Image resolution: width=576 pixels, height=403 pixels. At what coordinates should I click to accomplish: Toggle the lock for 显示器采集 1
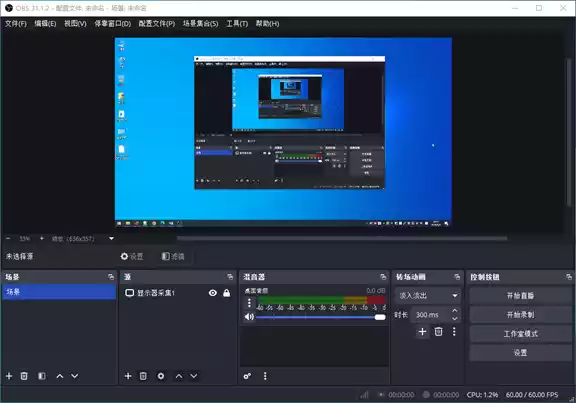(227, 293)
